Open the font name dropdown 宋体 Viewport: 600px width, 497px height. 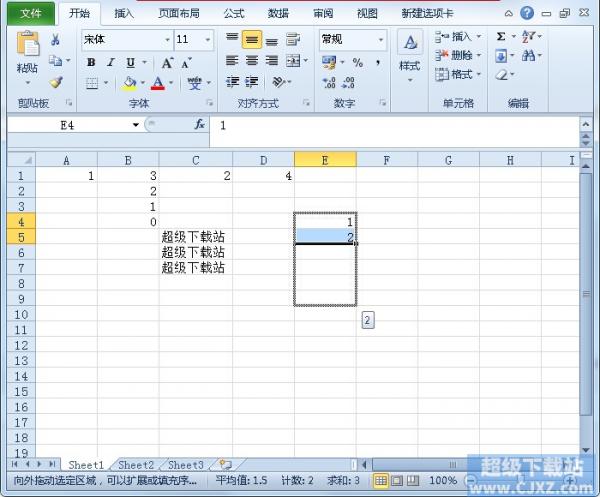point(167,39)
